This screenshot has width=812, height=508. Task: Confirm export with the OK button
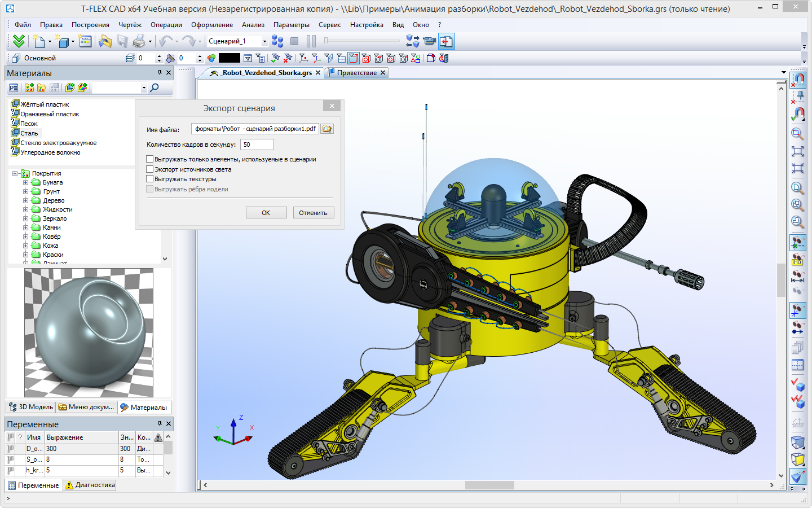(x=266, y=213)
